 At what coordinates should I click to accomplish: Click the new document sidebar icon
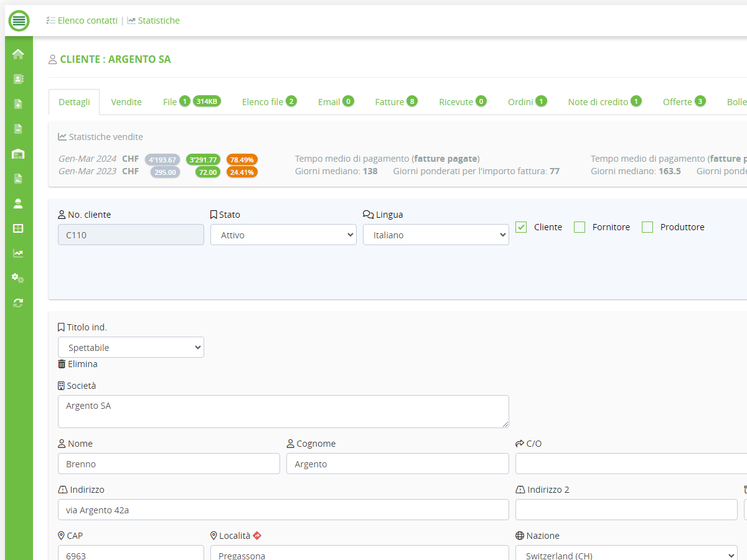[x=18, y=104]
